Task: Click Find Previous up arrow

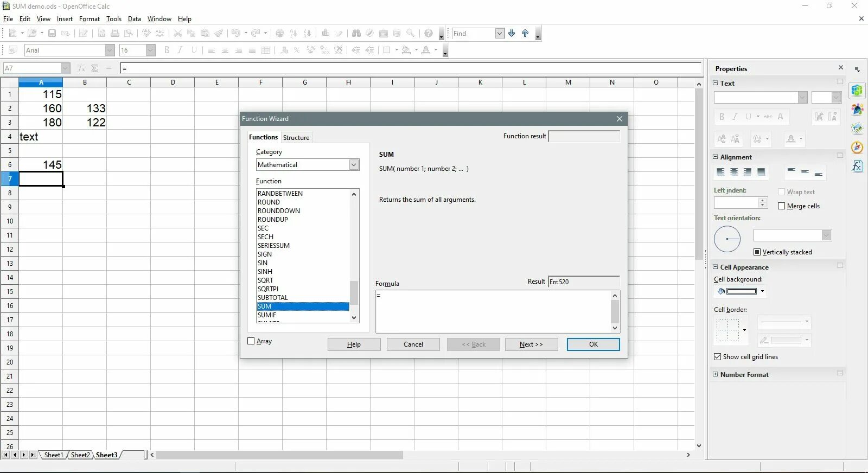Action: (525, 34)
